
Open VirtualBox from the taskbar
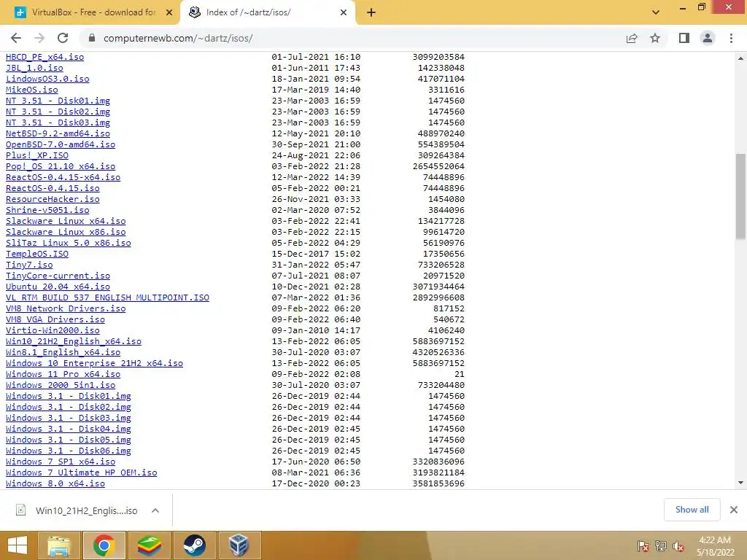pos(239,545)
